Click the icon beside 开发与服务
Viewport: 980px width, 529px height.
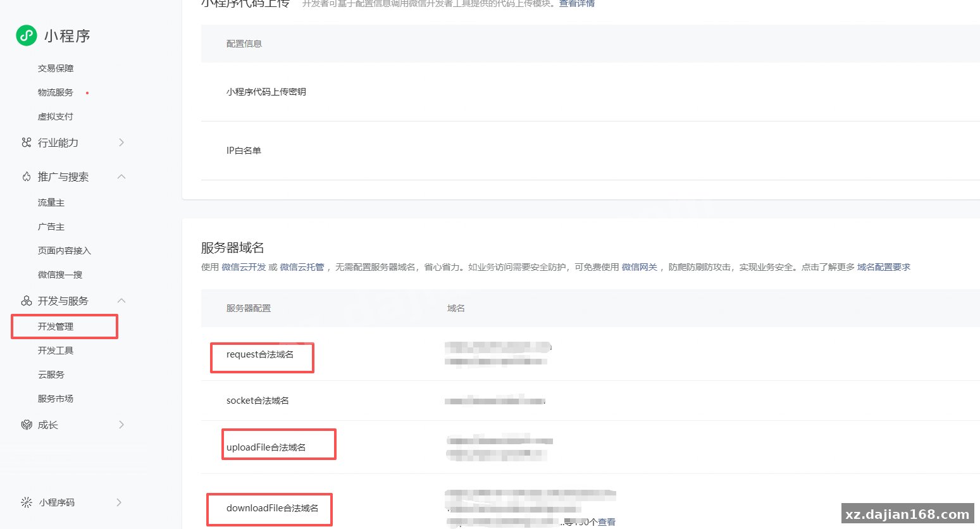pyautogui.click(x=26, y=301)
